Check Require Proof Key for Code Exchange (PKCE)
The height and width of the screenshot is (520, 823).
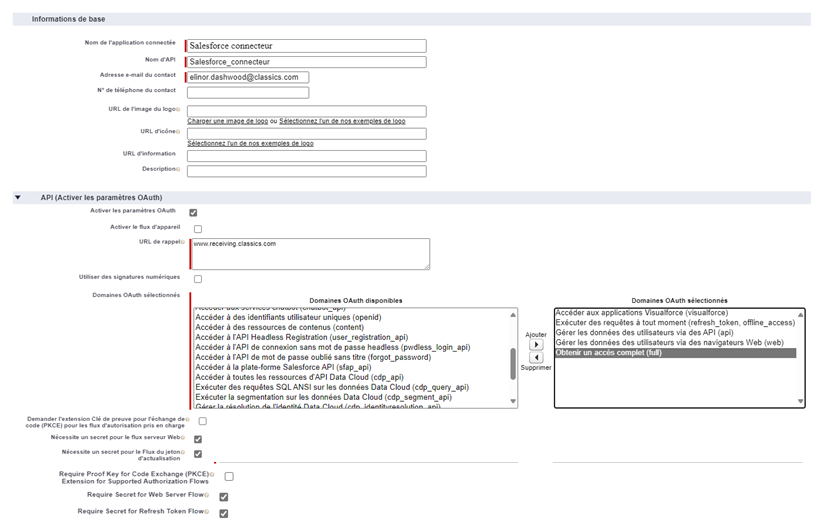(x=229, y=476)
